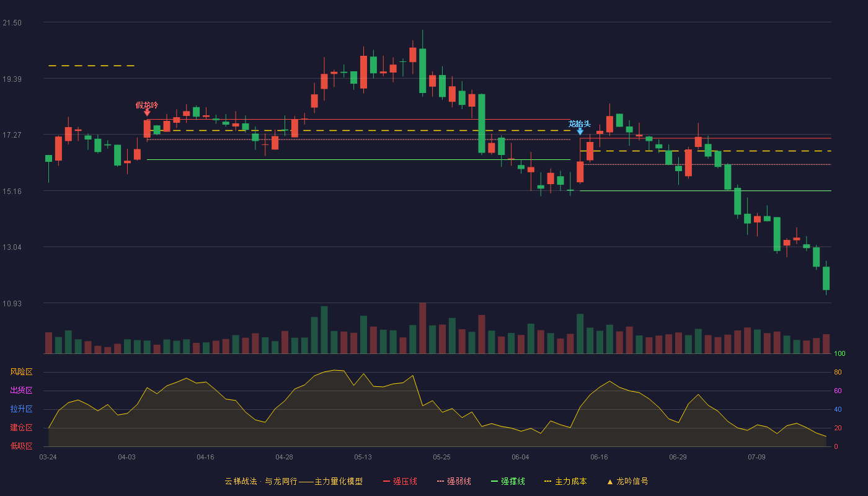This screenshot has height=496, width=868.
Task: Click the 05-13 date label
Action: click(363, 457)
